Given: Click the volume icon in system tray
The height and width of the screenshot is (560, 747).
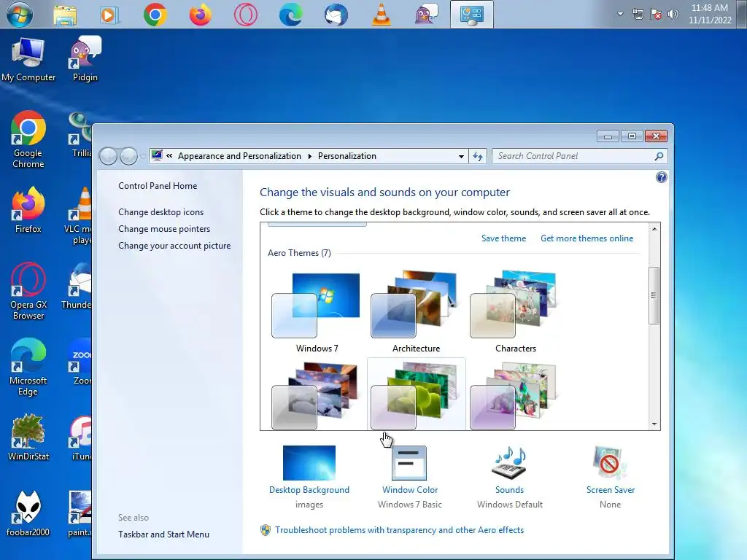Looking at the screenshot, I should [x=673, y=14].
